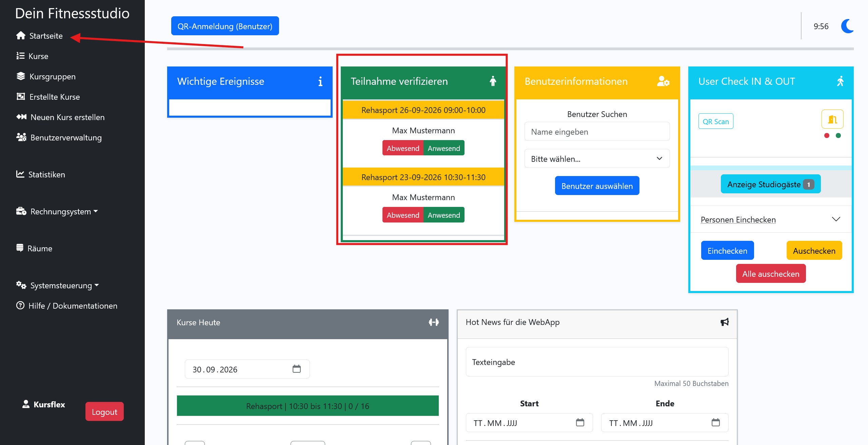
Task: Expand the Systemsteuerung menu
Action: coord(58,285)
